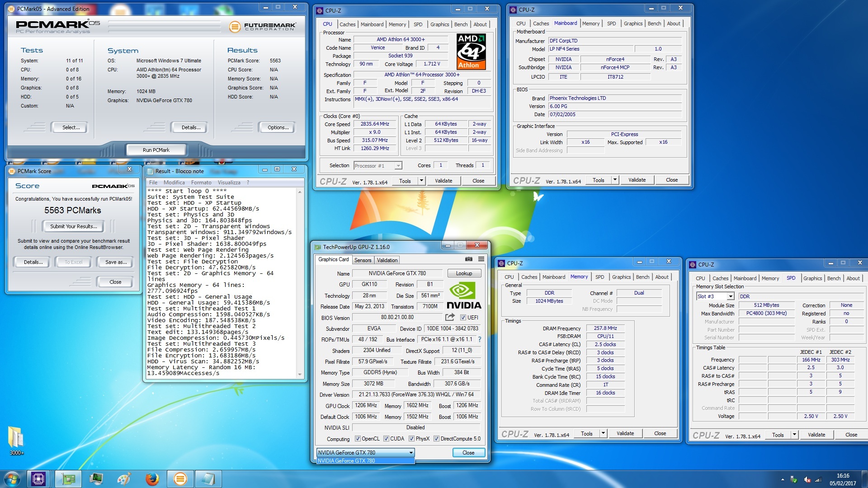Toggle the UEFI checkbox in GPU-Z
This screenshot has height=488, width=868.
point(463,318)
